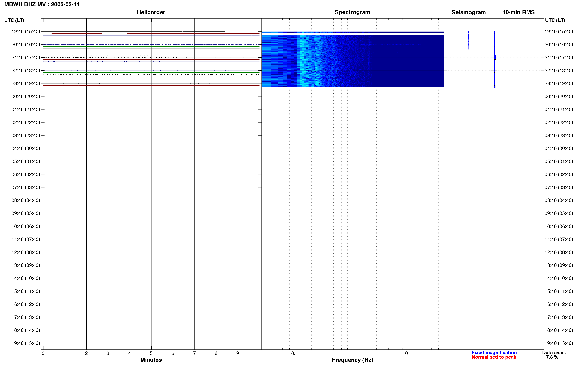
Task: Click tick 5 on the Minutes axis
Action: [151, 353]
